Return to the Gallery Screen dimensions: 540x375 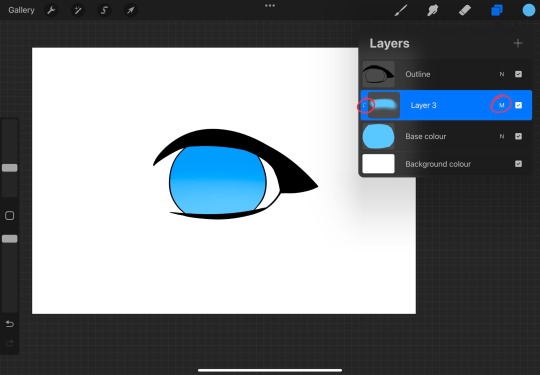pos(21,10)
